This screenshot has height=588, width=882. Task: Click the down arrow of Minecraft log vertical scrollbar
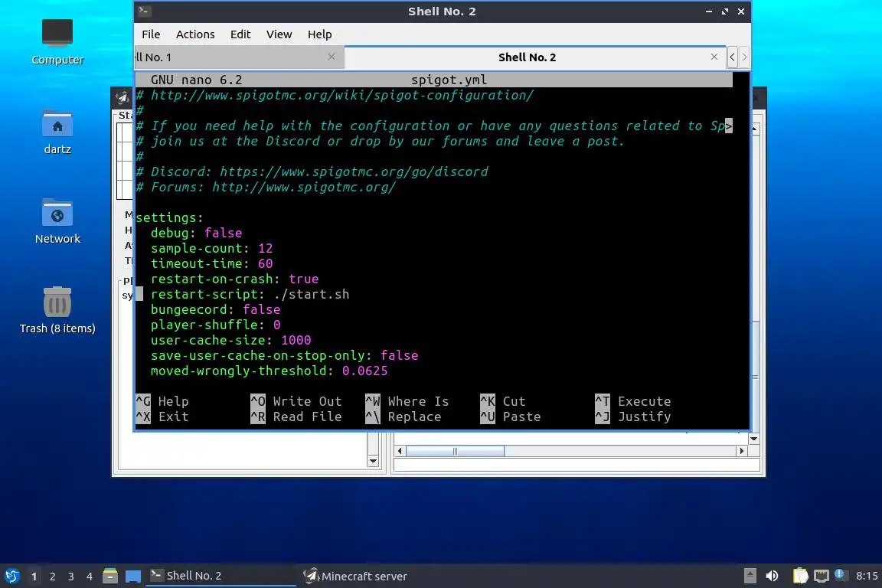[753, 439]
